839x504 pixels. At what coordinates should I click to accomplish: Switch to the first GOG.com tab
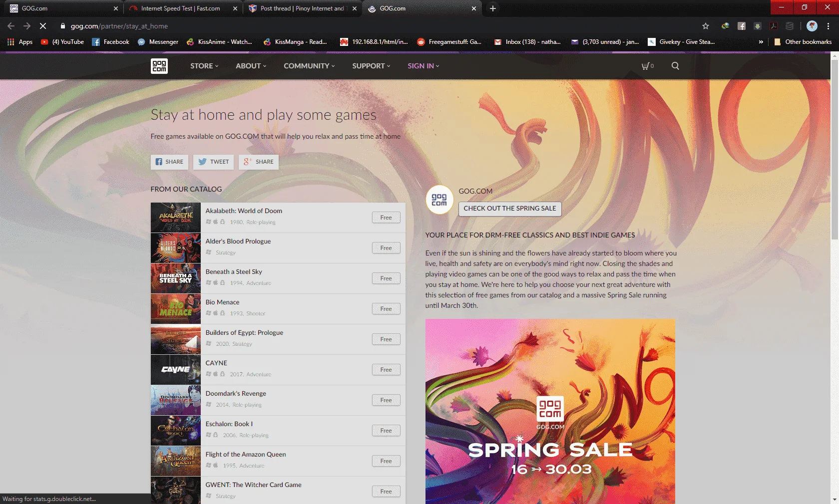tap(63, 8)
